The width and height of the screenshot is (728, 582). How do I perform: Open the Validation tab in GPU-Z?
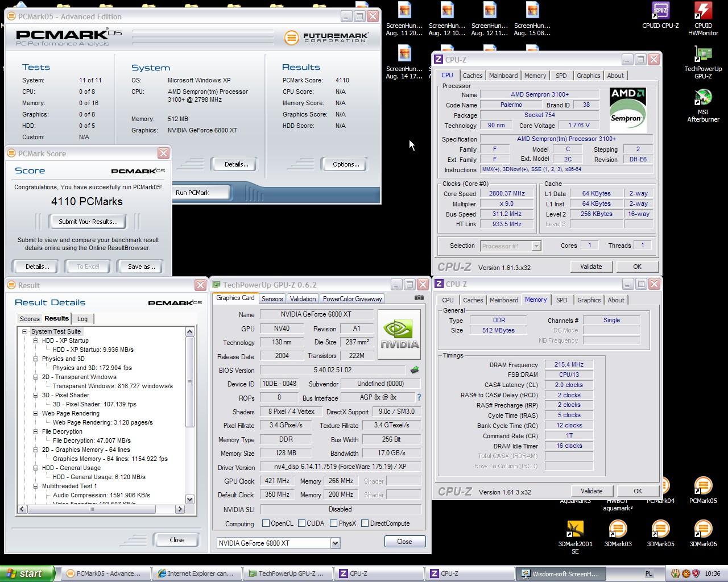click(x=303, y=299)
